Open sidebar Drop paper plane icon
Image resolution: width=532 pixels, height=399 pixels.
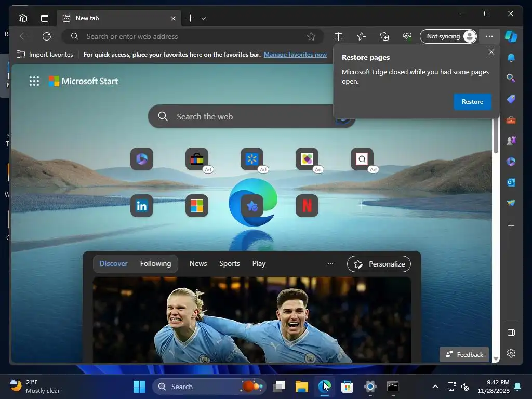tap(511, 203)
